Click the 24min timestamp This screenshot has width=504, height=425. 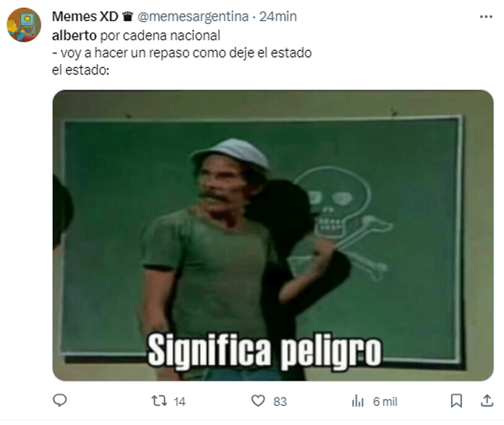click(278, 16)
